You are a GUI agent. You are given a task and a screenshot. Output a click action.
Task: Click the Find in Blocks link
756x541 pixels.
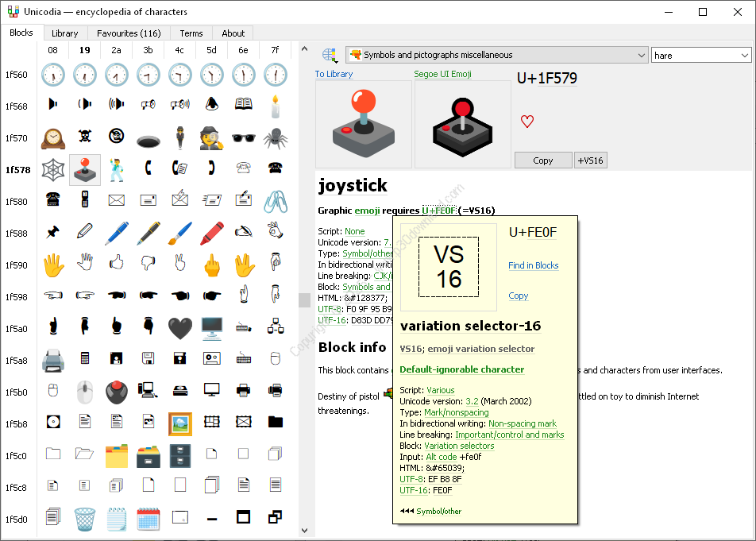pyautogui.click(x=533, y=265)
